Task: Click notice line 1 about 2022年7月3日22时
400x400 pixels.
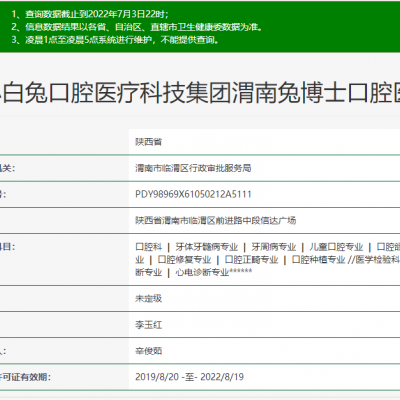Action: 90,14
